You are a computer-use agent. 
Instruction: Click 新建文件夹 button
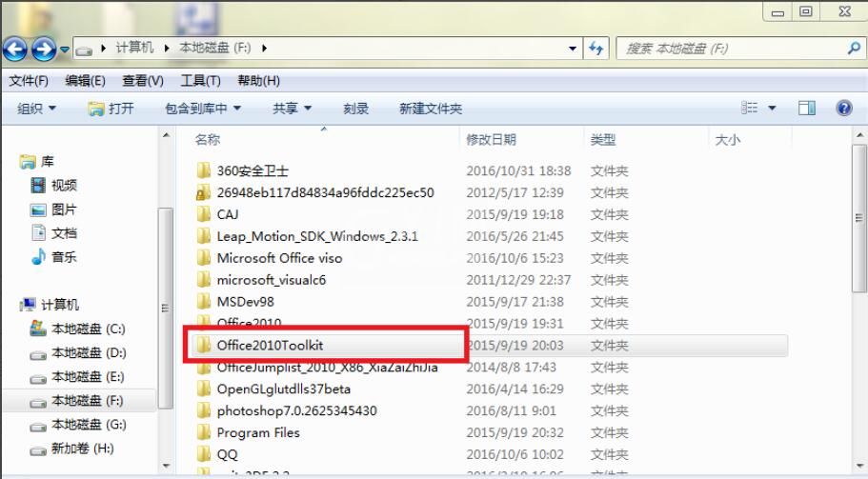431,109
